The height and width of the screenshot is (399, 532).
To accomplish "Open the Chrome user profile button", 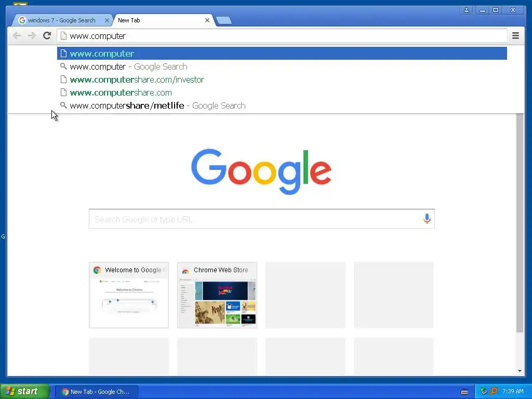I will (x=467, y=10).
